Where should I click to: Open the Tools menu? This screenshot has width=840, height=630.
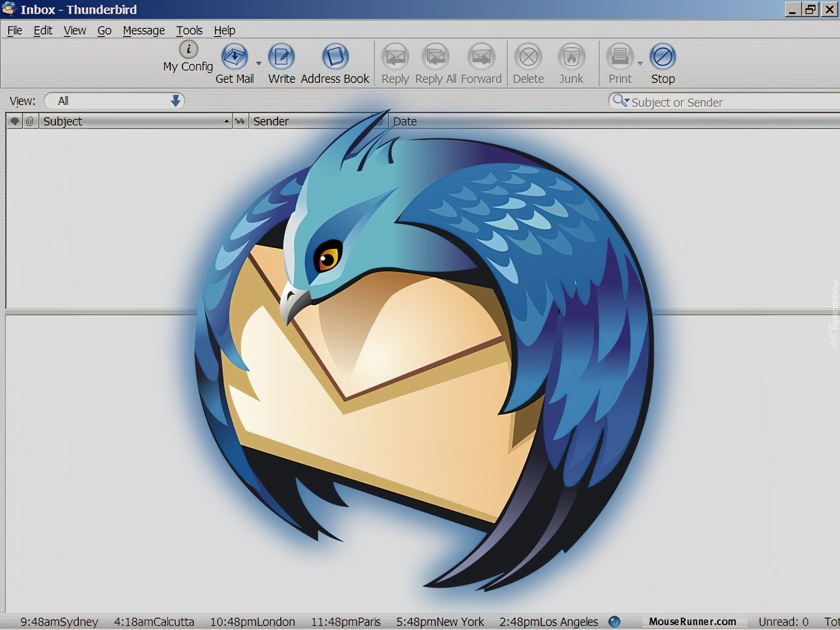189,31
